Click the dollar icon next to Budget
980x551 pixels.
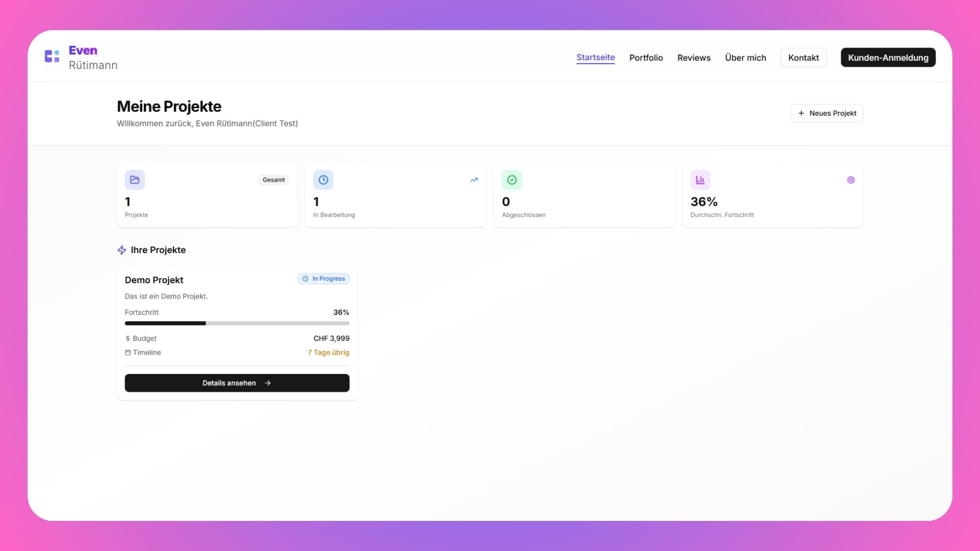point(128,338)
